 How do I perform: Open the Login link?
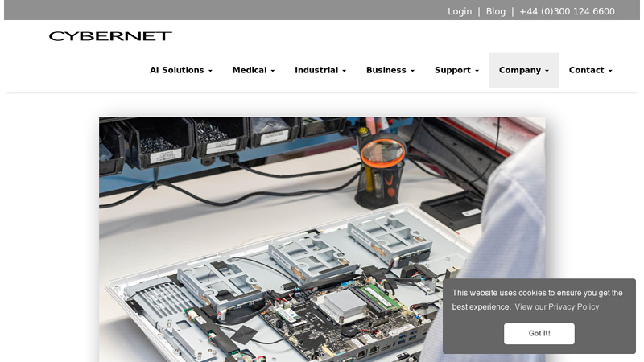[x=460, y=11]
